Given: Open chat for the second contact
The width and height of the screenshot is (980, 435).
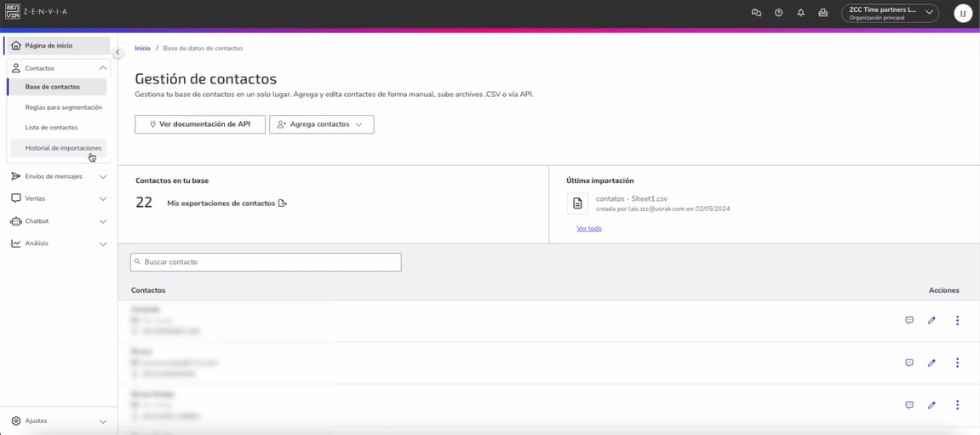Looking at the screenshot, I should pos(909,363).
